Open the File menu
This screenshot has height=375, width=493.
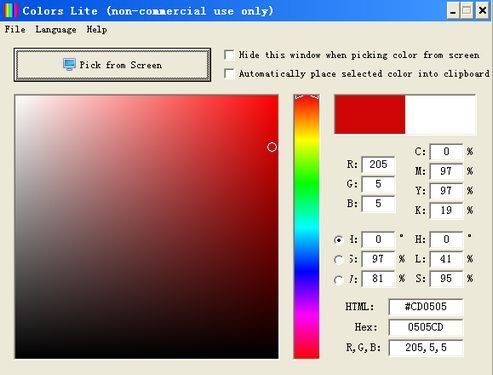[15, 29]
